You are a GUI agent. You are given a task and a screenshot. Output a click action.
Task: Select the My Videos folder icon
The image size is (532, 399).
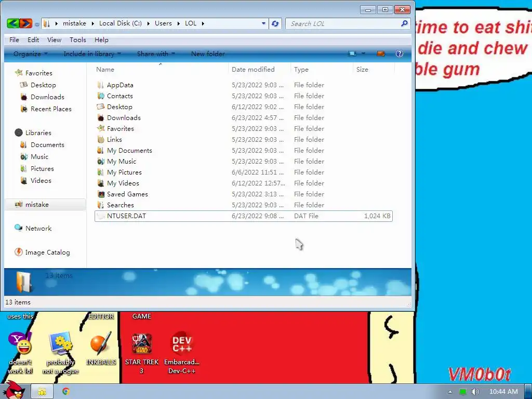pyautogui.click(x=100, y=183)
